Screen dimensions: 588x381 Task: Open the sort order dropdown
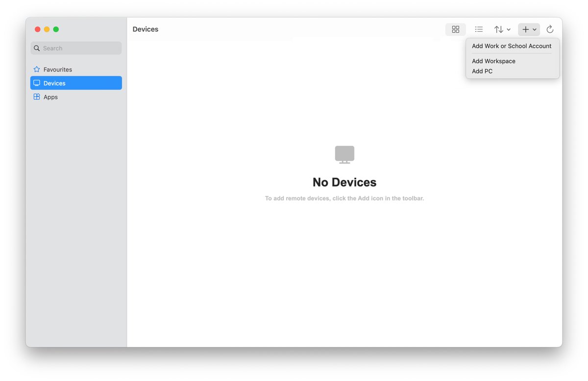[x=502, y=29]
